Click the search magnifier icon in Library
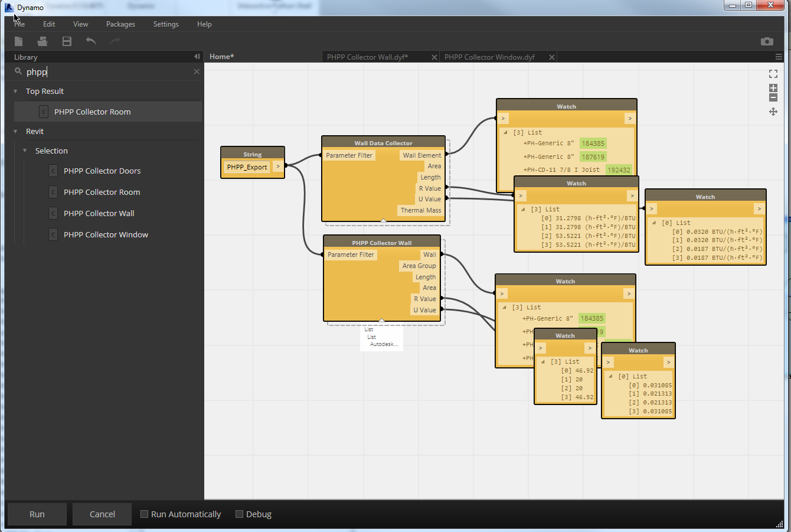Screen dimensions: 791x532 pyautogui.click(x=18, y=71)
